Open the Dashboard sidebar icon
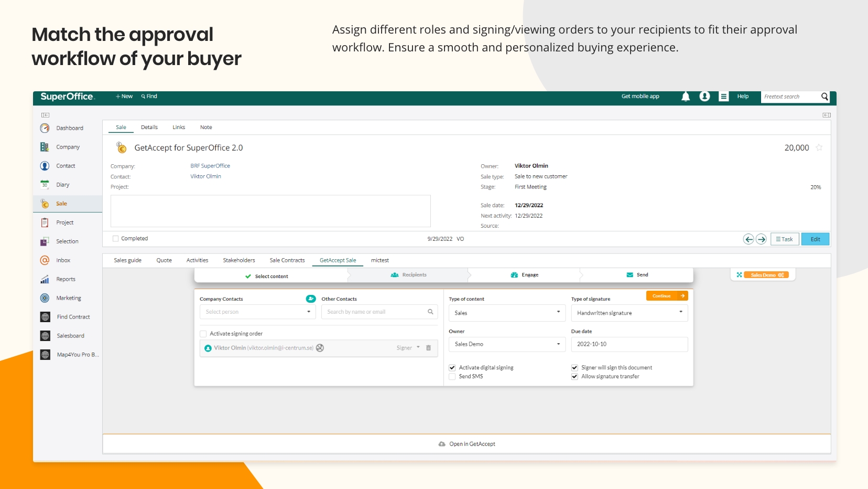 [45, 128]
